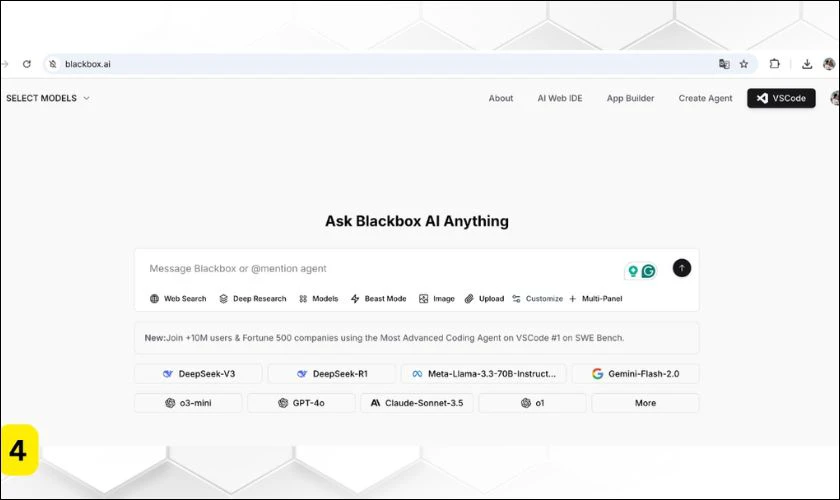840x500 pixels.
Task: Open Create Agent link
Action: (x=705, y=98)
